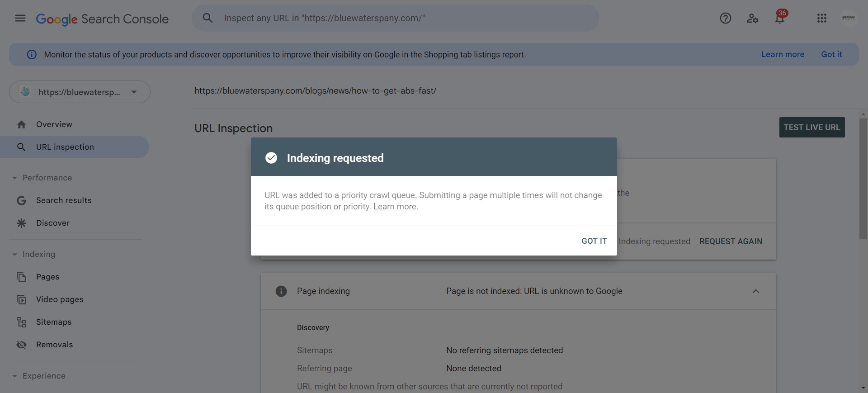The width and height of the screenshot is (868, 393).
Task: Collapse the Page indexing details chevron
Action: (x=756, y=291)
